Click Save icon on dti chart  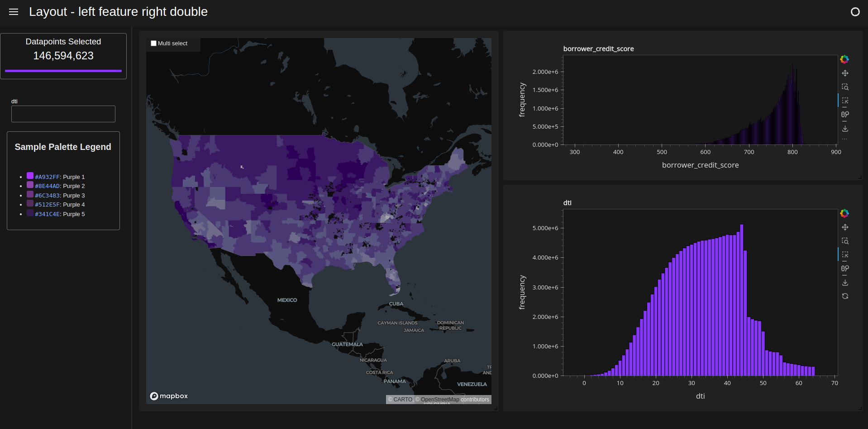pyautogui.click(x=845, y=283)
